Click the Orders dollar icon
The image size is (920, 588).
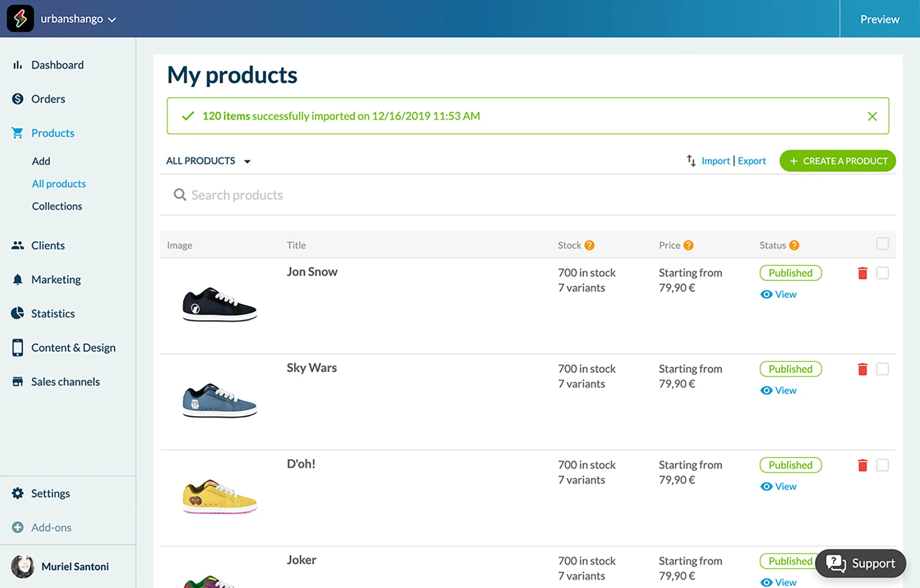pos(18,99)
